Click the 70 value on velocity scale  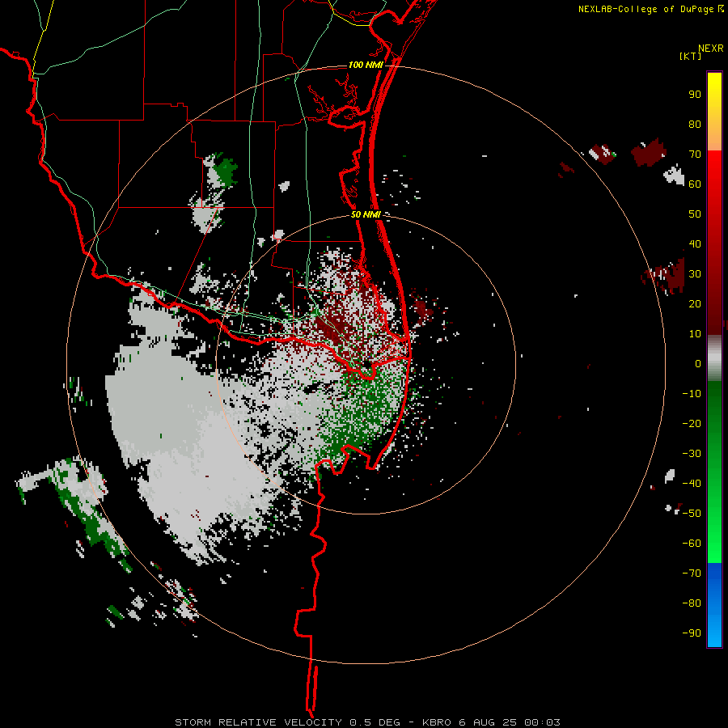[x=695, y=154]
